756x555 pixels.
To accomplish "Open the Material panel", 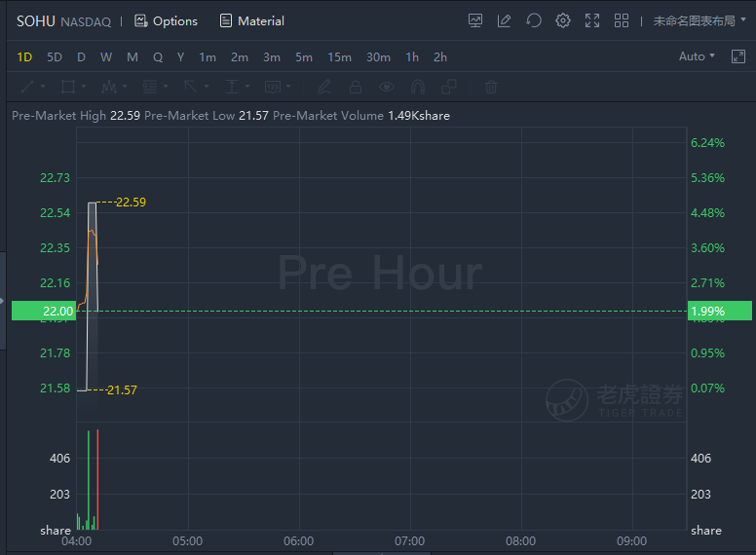I will point(251,21).
